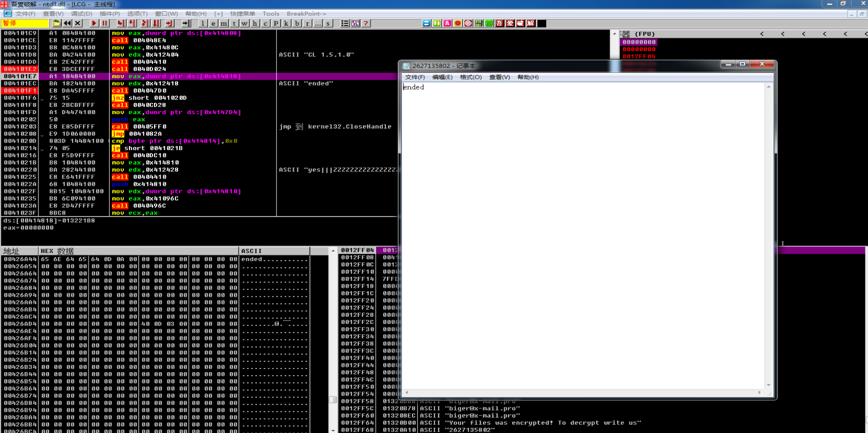Click the Execute Till Return icon
This screenshot has width=868, height=433.
point(169,23)
